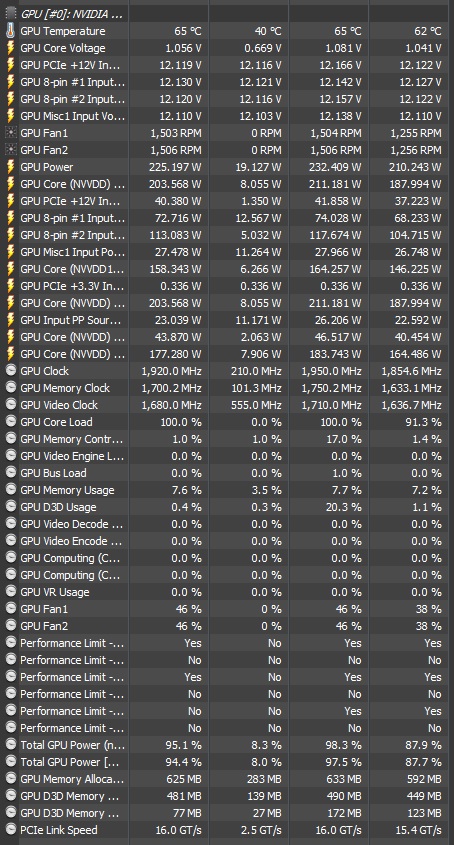The height and width of the screenshot is (845, 454).
Task: Click the 555.0 MHz video clock value
Action: pos(258,405)
